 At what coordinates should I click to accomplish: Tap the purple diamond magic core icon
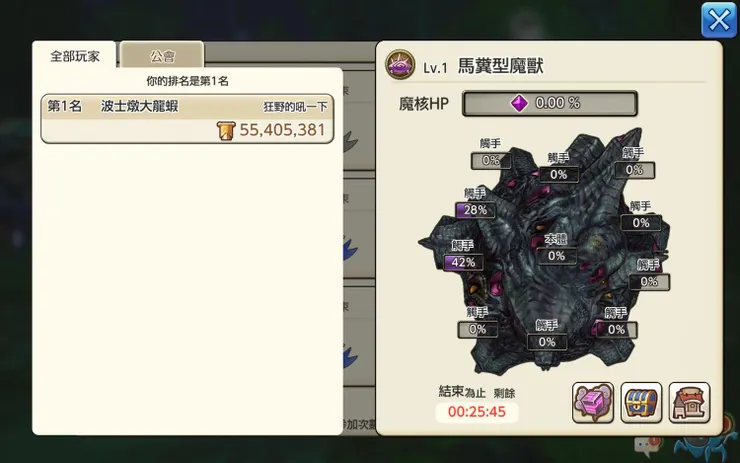click(519, 103)
